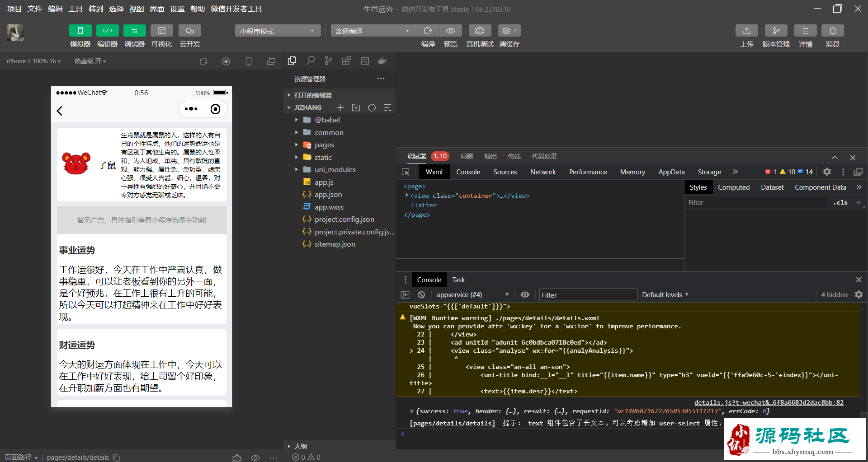Open the iPhone 5 device dropdown
Screen dimensions: 868x462
click(x=34, y=61)
